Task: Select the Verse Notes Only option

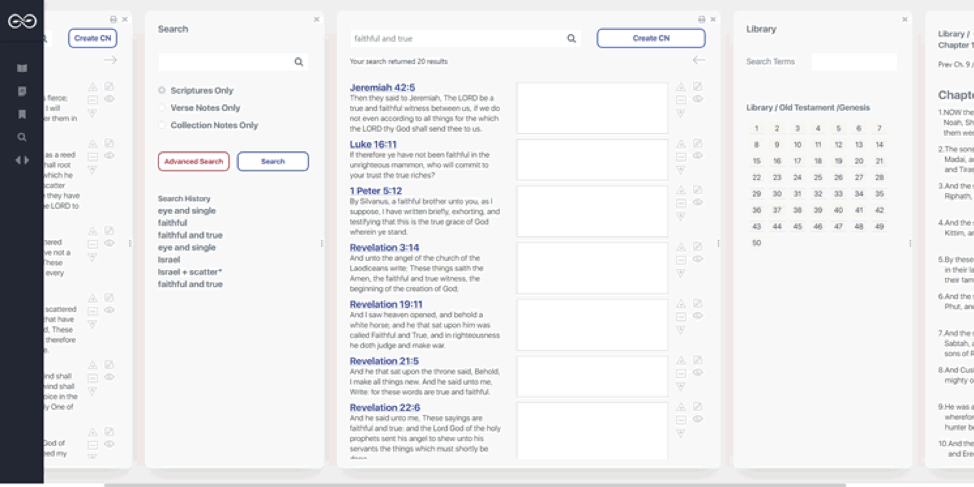Action: tap(162, 108)
